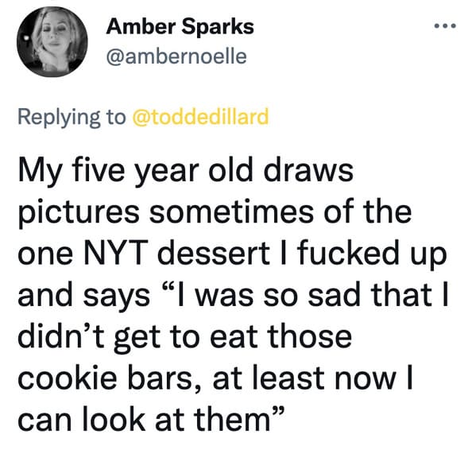Click the phrase "didn't get to eat those"
Image resolution: width=476 pixels, height=454 pixels.
click(185, 337)
